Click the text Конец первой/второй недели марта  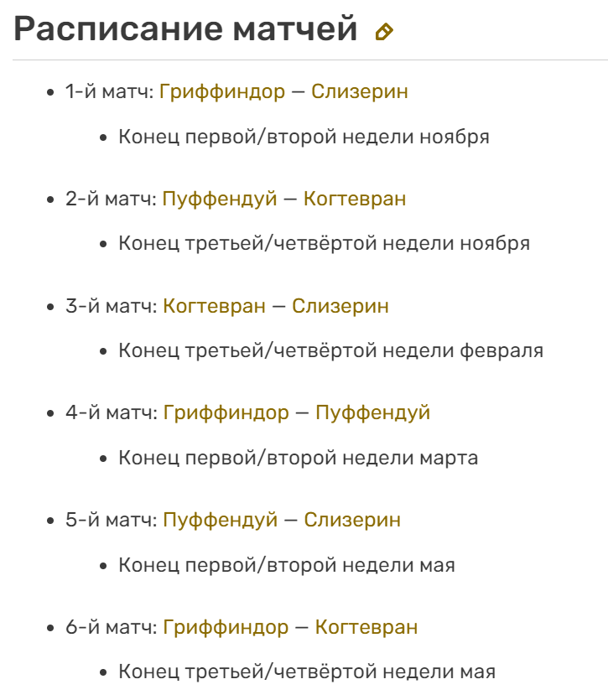(298, 458)
